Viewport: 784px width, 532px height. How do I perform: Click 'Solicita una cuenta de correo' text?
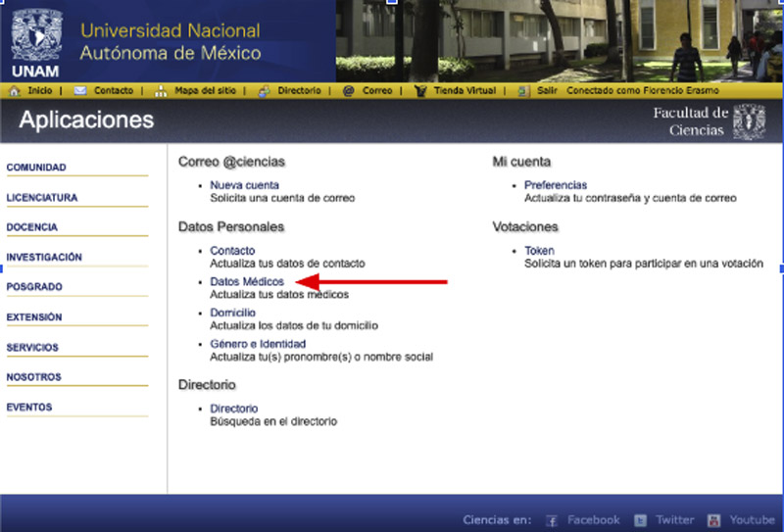pyautogui.click(x=282, y=198)
